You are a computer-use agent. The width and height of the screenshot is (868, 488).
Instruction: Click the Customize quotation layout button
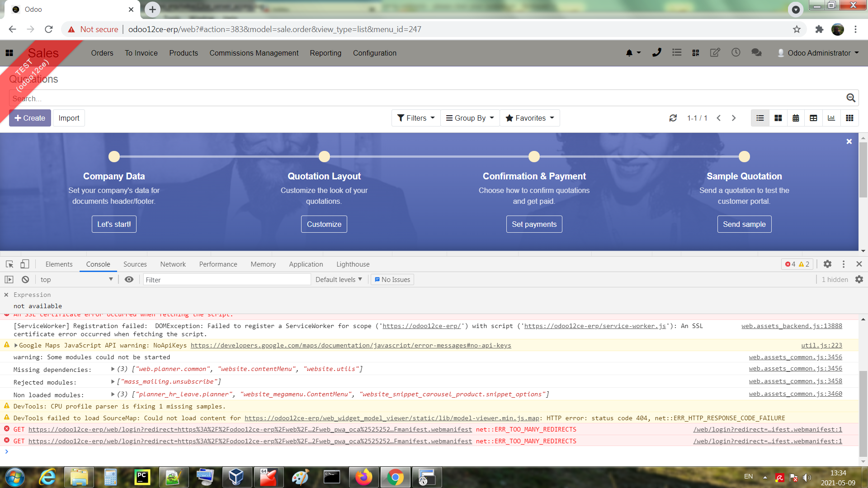tap(324, 224)
